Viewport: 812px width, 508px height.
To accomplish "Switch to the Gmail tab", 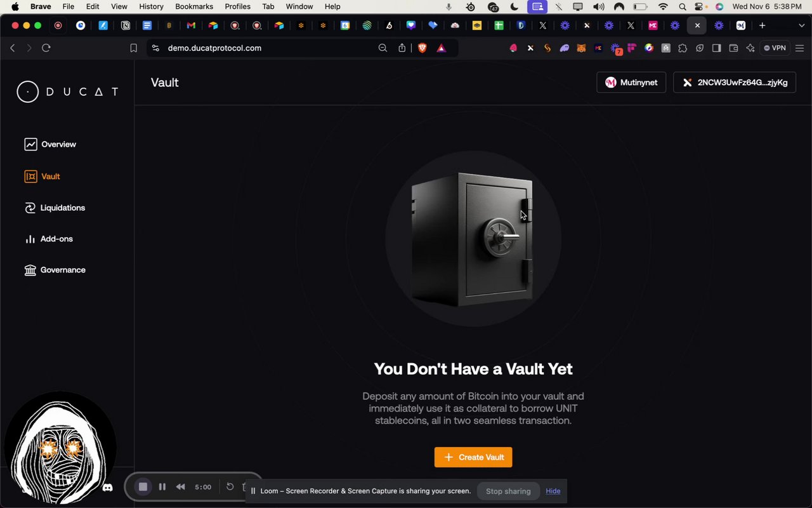I will pyautogui.click(x=191, y=25).
